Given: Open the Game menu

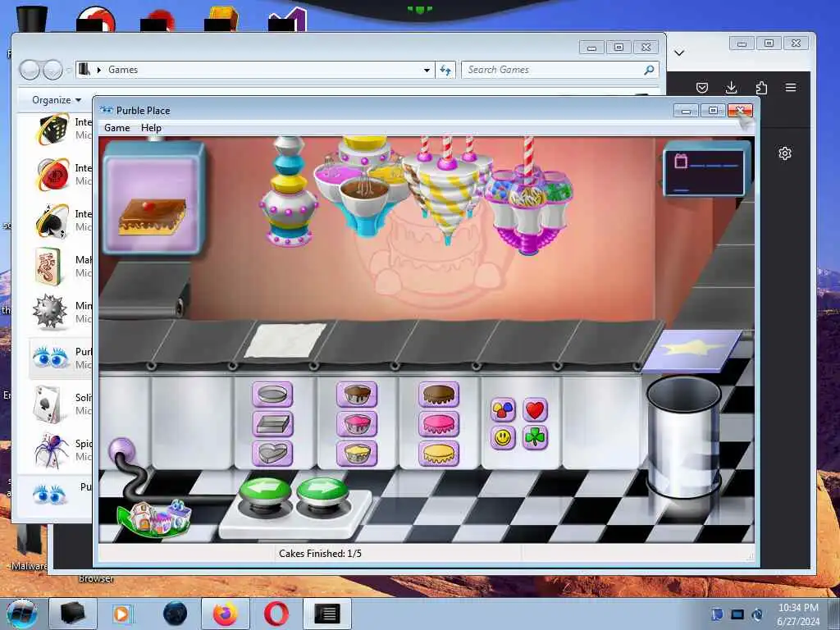Looking at the screenshot, I should (116, 128).
